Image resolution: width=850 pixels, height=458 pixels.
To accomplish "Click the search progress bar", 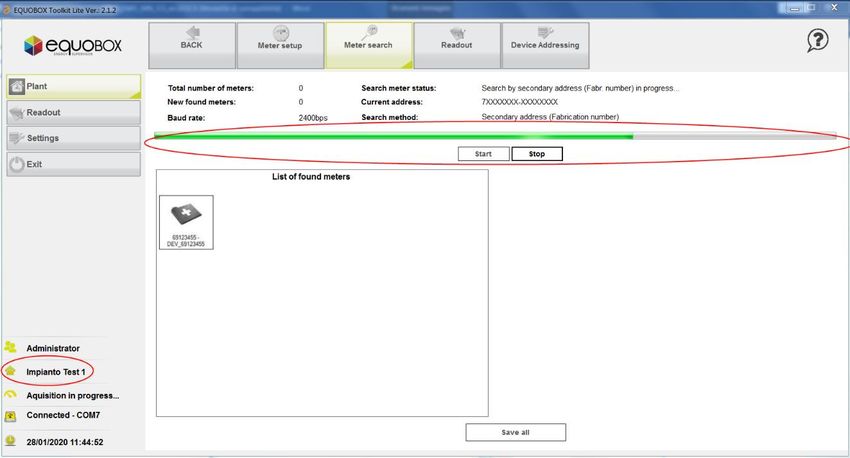I will point(495,136).
